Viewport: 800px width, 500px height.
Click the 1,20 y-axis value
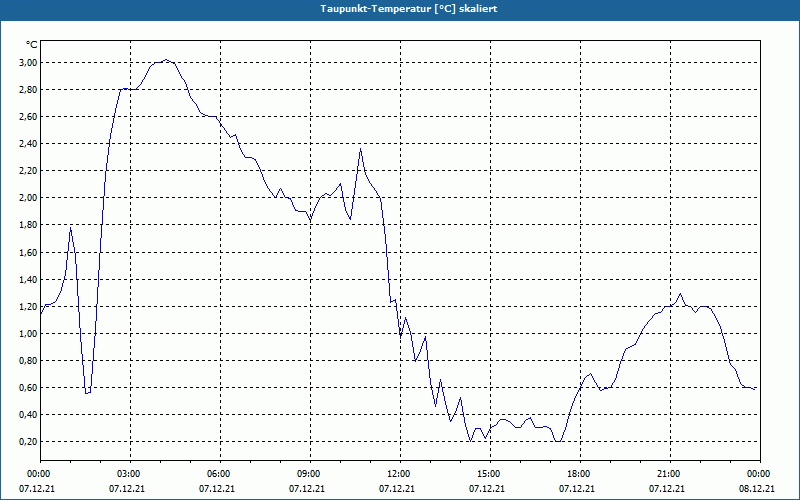(x=28, y=307)
